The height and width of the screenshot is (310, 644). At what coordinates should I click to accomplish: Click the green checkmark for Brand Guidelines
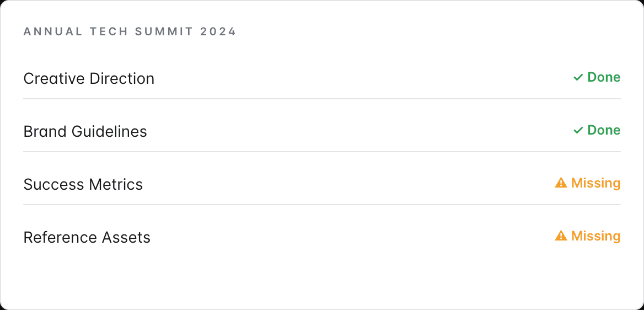[578, 130]
